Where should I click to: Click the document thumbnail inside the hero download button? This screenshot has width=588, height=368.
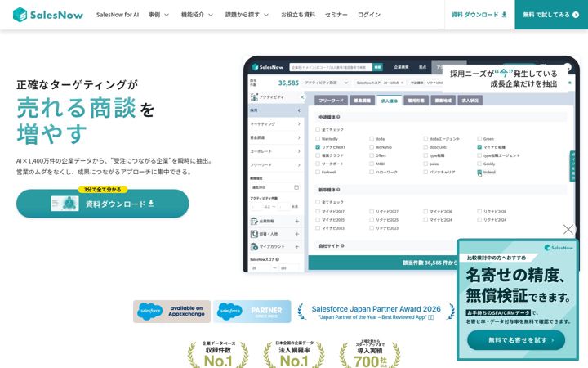coord(65,204)
